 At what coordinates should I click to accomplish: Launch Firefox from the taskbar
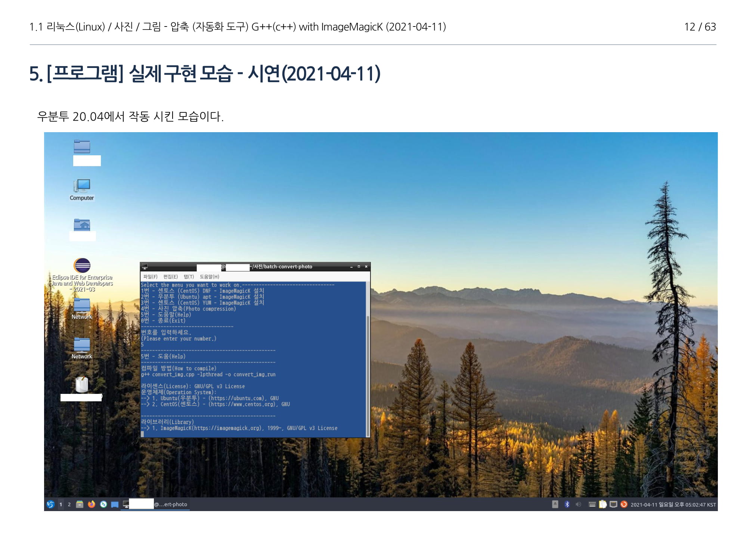pos(92,504)
